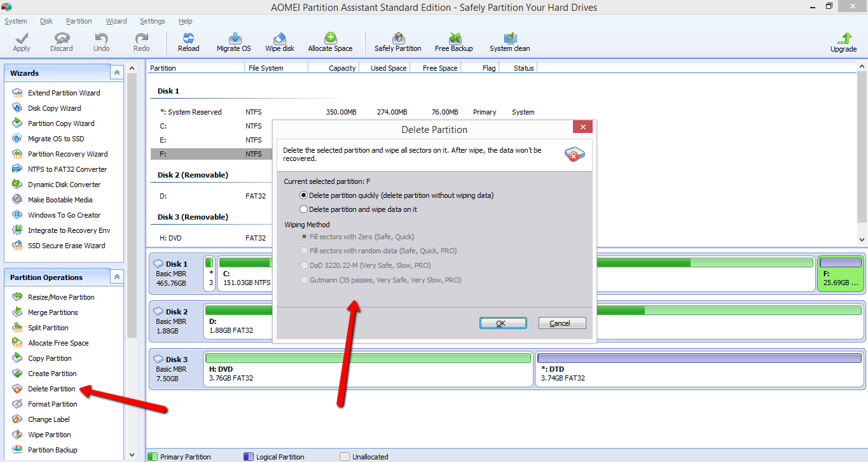Click the Reload toolbar icon
This screenshot has height=462, width=868.
[x=189, y=42]
